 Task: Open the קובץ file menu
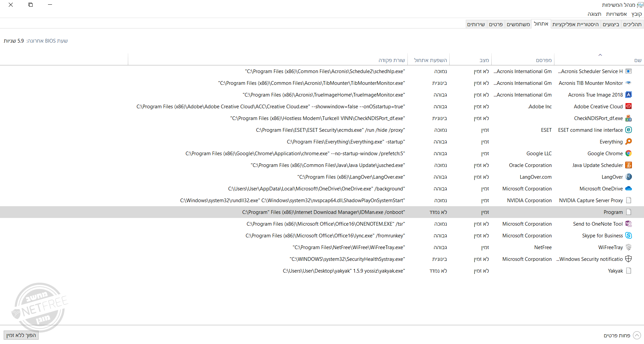[636, 14]
